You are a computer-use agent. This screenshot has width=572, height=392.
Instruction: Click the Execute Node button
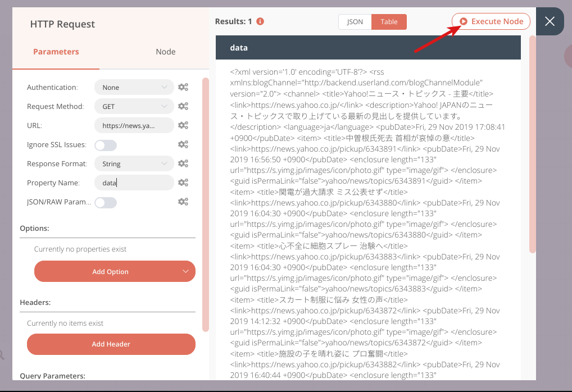click(x=491, y=21)
